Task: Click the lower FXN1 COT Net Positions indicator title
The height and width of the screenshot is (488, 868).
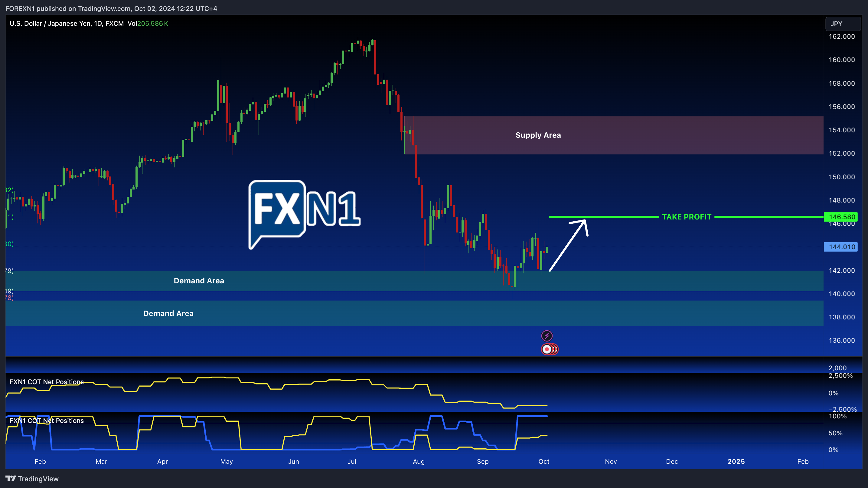Action: 47,420
